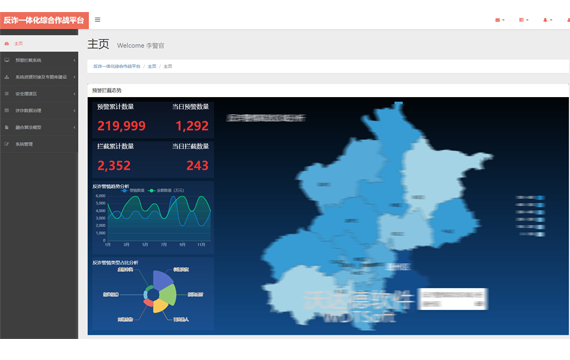Open the 预警拦截系统 menu

[39, 60]
